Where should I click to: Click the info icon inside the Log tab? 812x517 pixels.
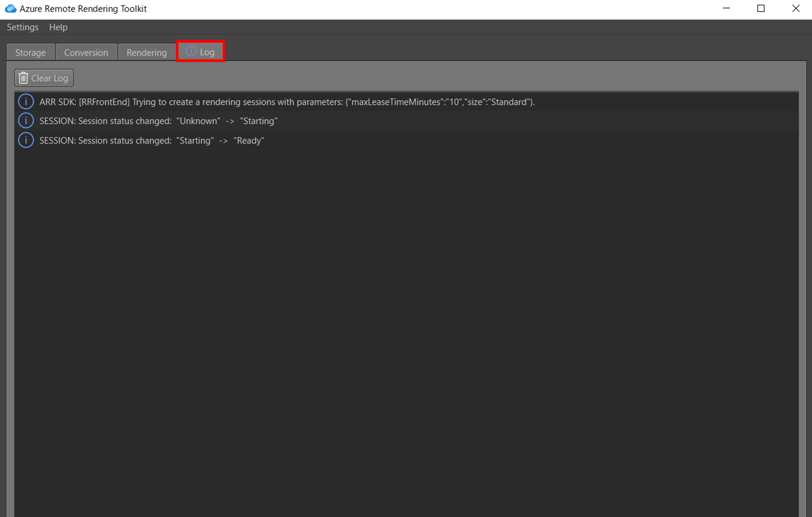[x=191, y=51]
